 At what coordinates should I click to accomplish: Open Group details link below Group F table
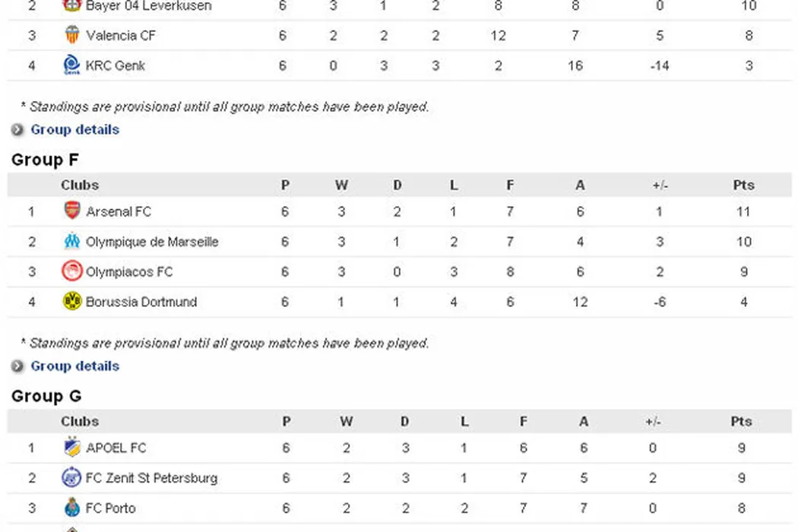(x=74, y=366)
